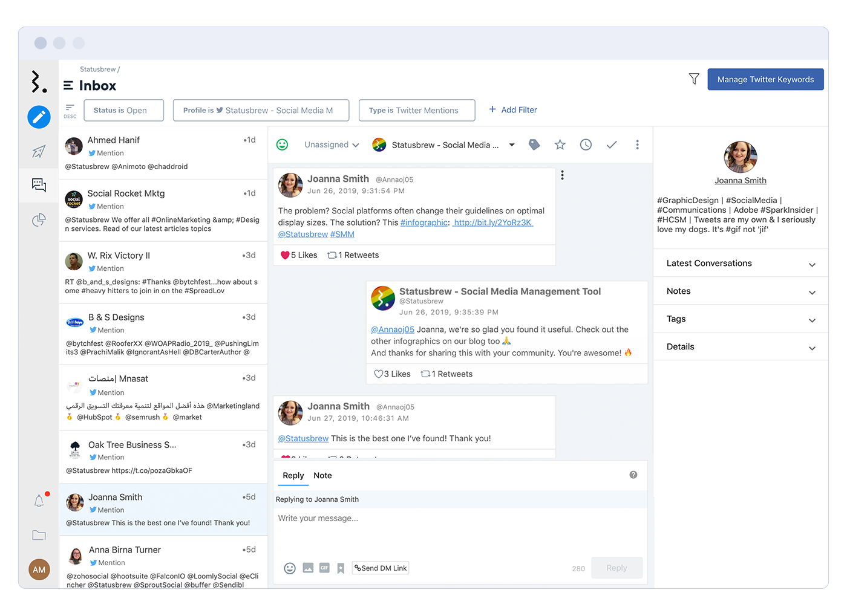847x616 pixels.
Task: Select Joanna Smith conversation in list
Action: click(x=163, y=510)
